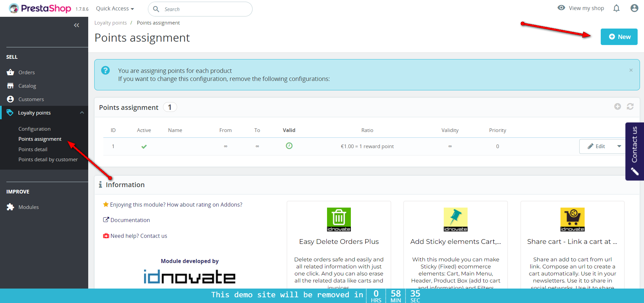This screenshot has width=644, height=303.
Task: Open Easy Delete Orders Plus title
Action: point(339,242)
